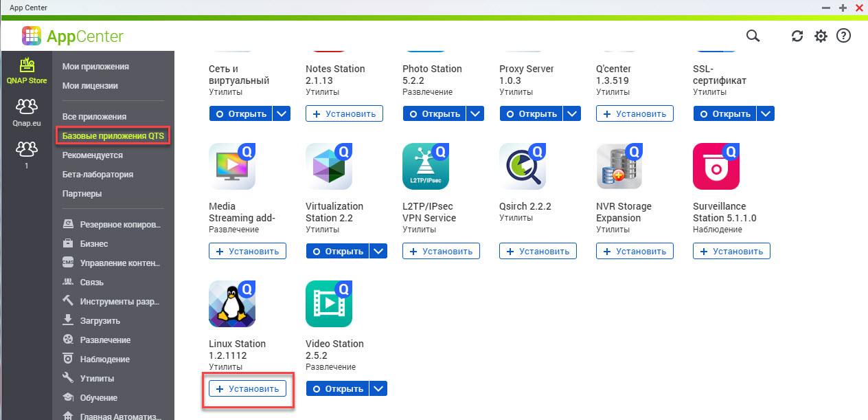This screenshot has width=868, height=420.
Task: Open AppCenter settings gear
Action: point(821,36)
